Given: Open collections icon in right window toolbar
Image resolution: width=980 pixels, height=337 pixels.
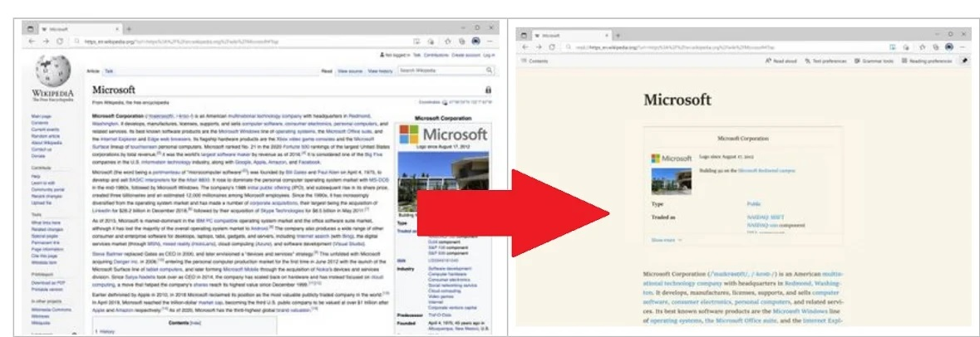Looking at the screenshot, I should click(x=935, y=46).
